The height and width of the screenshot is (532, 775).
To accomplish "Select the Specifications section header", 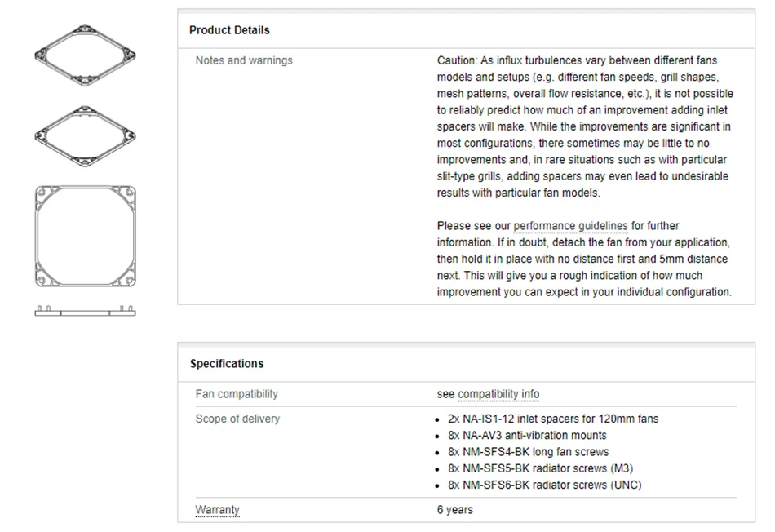I will [227, 364].
